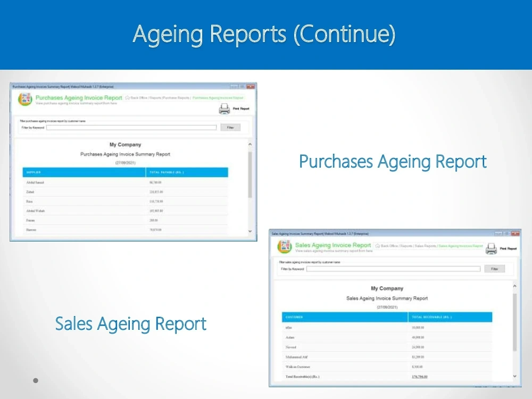The image size is (532, 399).
Task: Close the Purchases Ageing window
Action: pos(251,87)
